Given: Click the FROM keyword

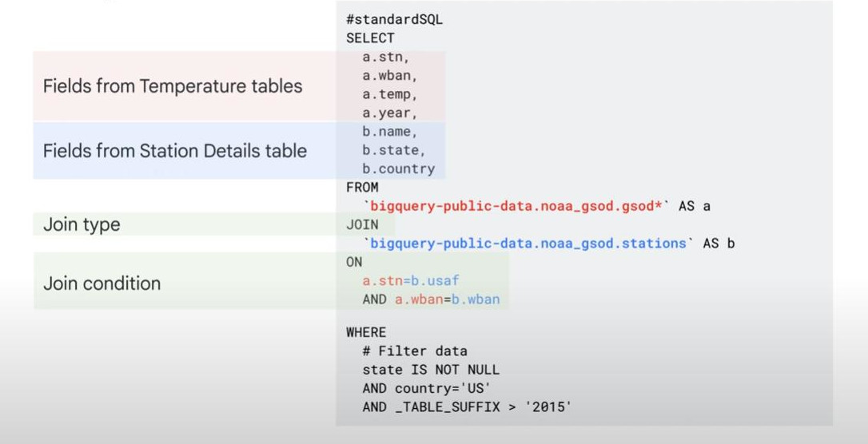Looking at the screenshot, I should click(x=362, y=188).
